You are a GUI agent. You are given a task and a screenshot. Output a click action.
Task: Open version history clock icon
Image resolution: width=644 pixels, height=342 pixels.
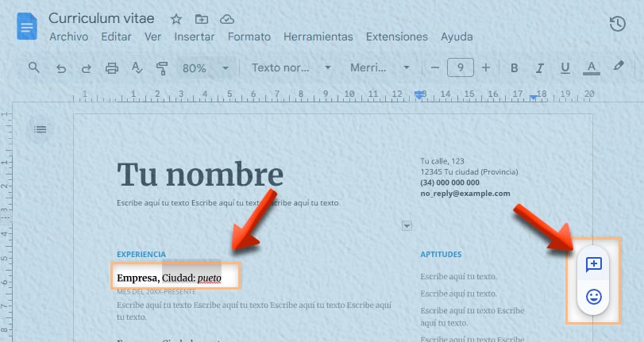(617, 24)
